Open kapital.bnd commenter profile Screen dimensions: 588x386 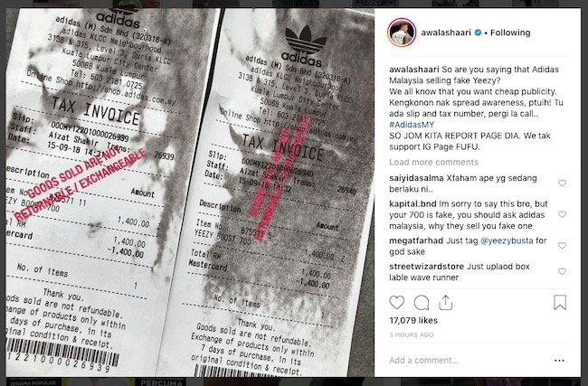pos(413,204)
